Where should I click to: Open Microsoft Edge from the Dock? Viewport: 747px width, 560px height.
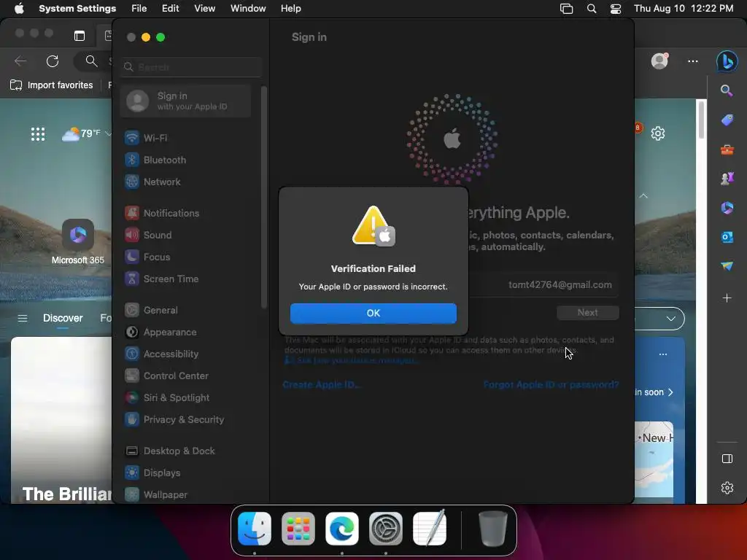342,529
